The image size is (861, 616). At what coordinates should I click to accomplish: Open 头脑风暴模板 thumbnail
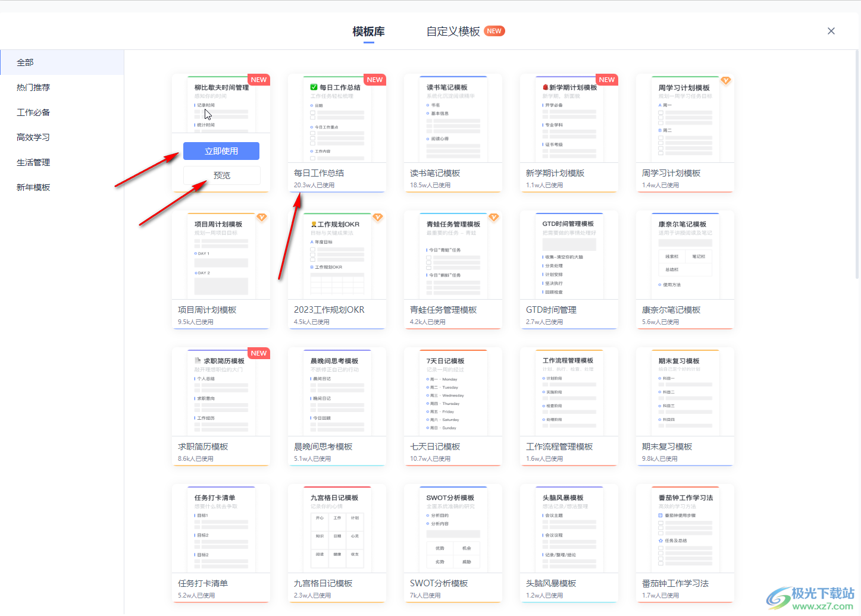coord(569,529)
